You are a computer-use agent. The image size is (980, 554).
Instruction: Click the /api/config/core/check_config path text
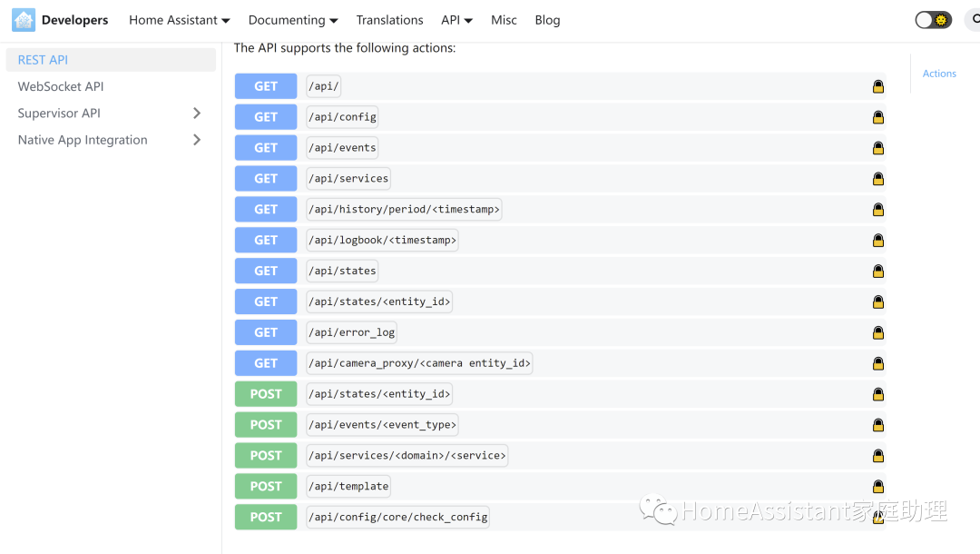tap(398, 517)
